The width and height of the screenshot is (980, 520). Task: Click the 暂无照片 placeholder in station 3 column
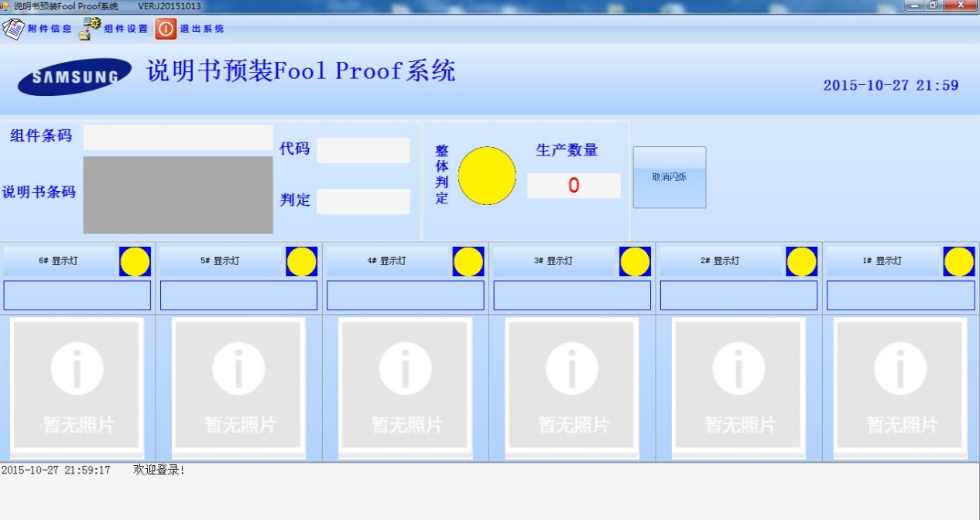tap(572, 388)
